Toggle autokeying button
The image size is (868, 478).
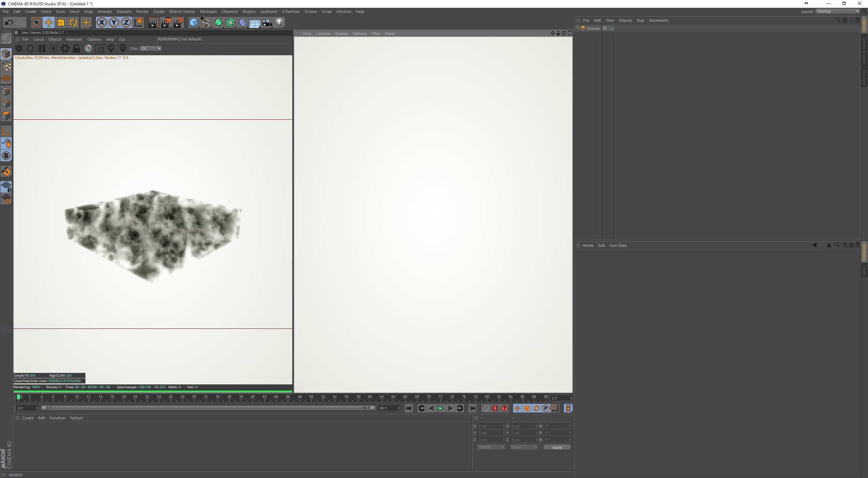point(495,409)
